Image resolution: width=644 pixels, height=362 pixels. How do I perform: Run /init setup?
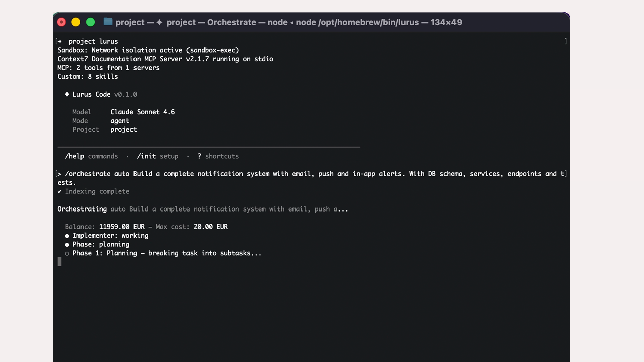[147, 156]
